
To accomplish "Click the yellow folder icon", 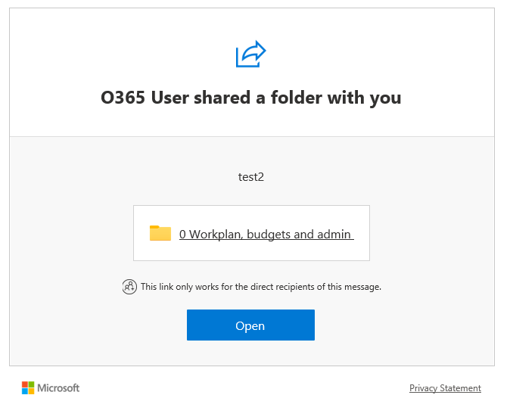I will pos(160,233).
